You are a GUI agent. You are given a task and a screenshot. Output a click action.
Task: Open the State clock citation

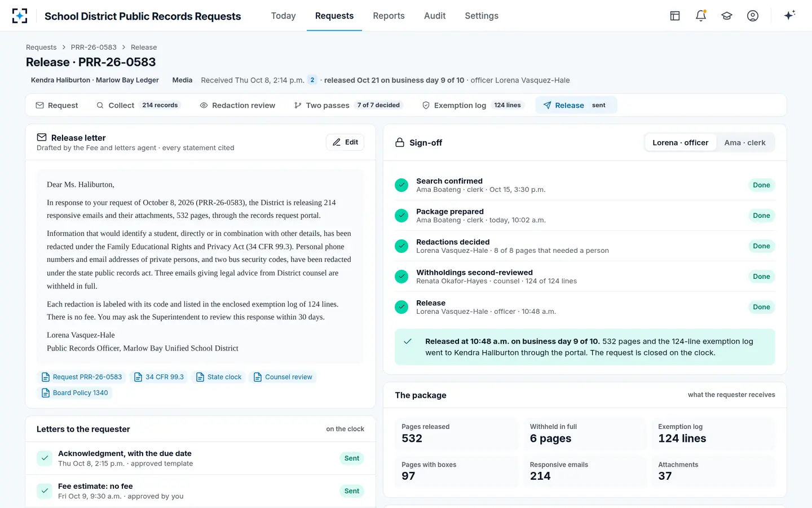pos(219,377)
